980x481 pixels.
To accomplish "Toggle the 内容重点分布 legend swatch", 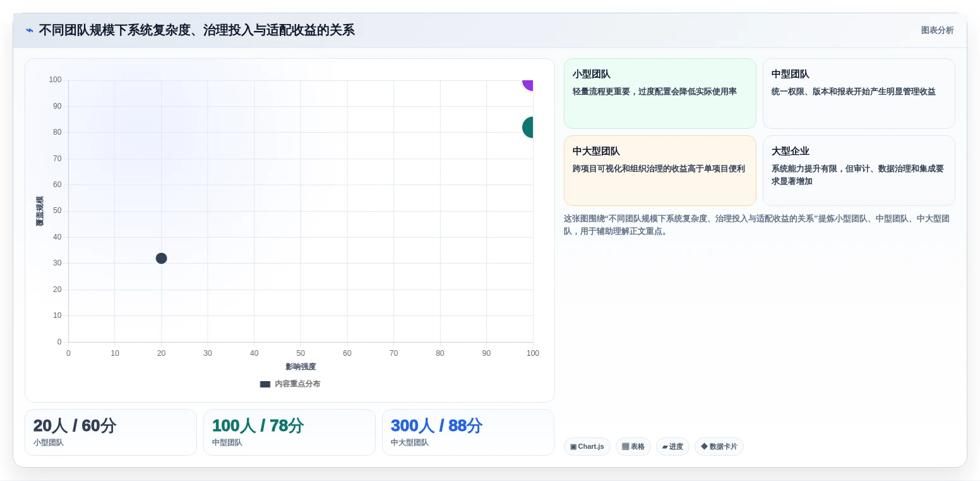I will coord(265,384).
